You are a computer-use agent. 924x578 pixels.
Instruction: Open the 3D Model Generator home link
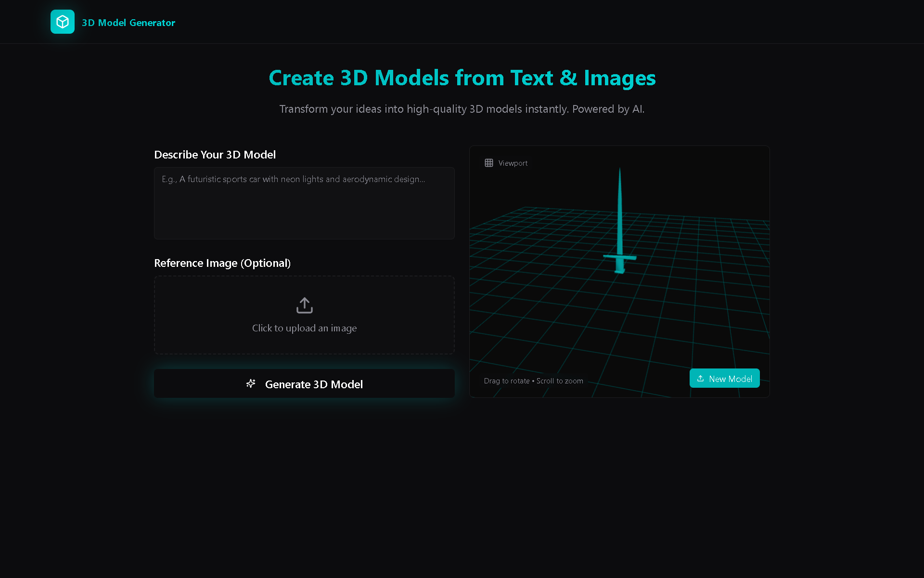[x=128, y=23]
